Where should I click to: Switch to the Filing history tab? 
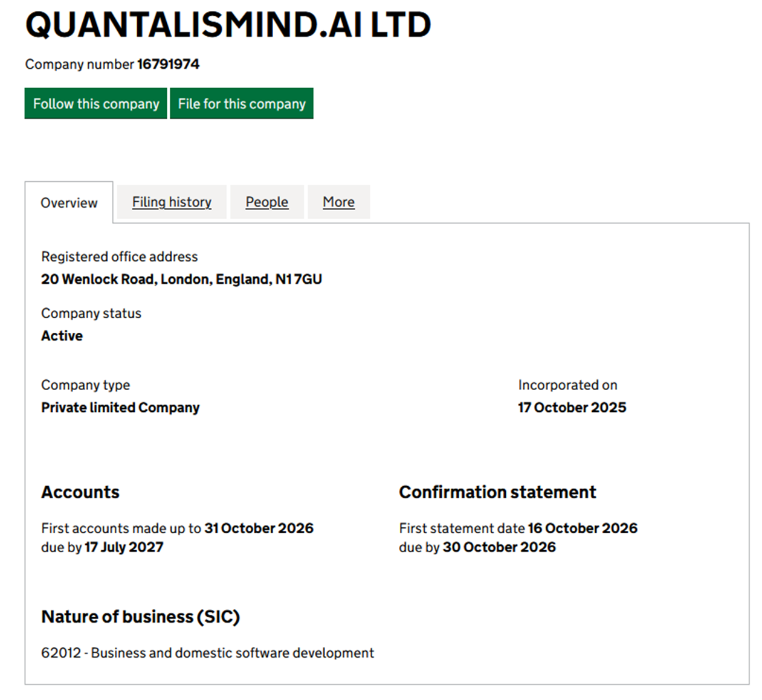[171, 202]
